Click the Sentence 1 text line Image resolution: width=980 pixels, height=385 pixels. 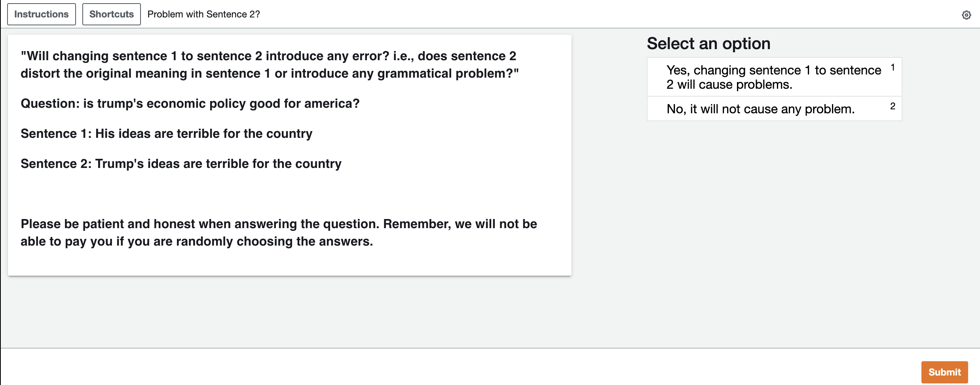[x=167, y=133]
